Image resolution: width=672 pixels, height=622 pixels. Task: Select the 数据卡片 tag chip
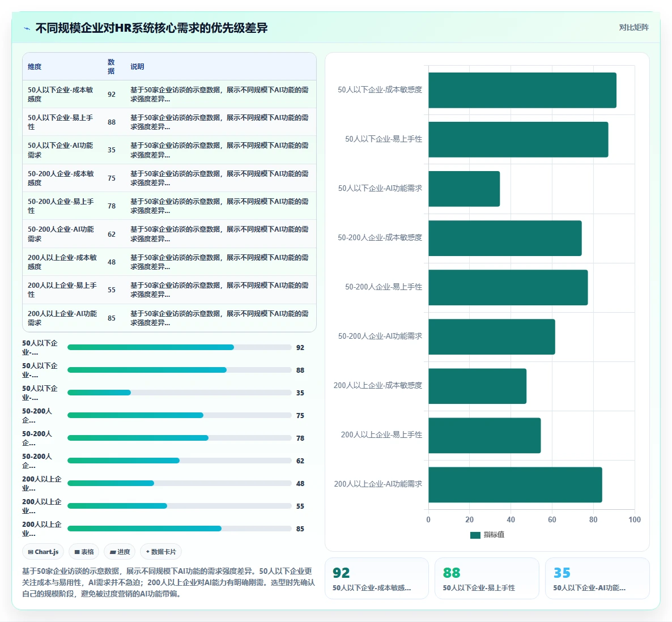(161, 552)
